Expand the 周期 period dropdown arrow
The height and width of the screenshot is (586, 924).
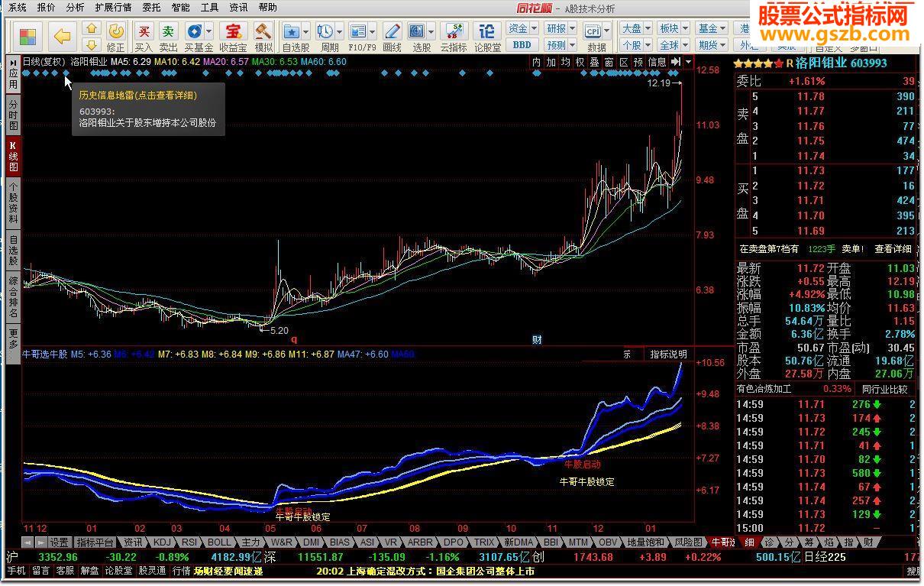pyautogui.click(x=340, y=32)
